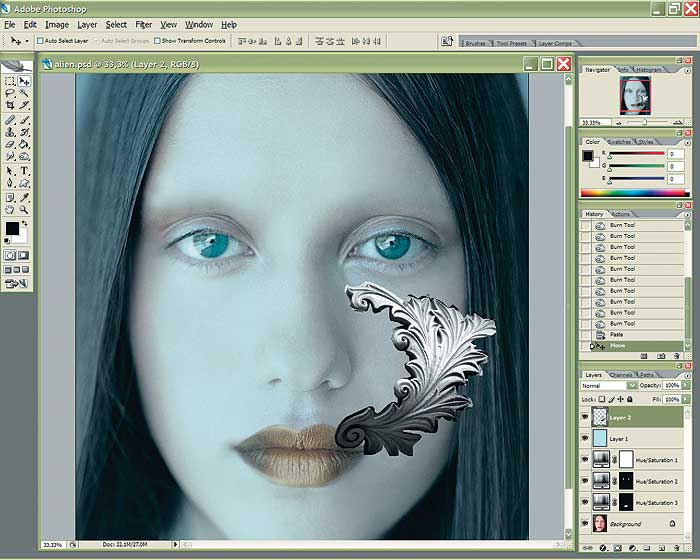Click the swap foreground/background colors arrow
Screen dimensions: 700x560
25,223
